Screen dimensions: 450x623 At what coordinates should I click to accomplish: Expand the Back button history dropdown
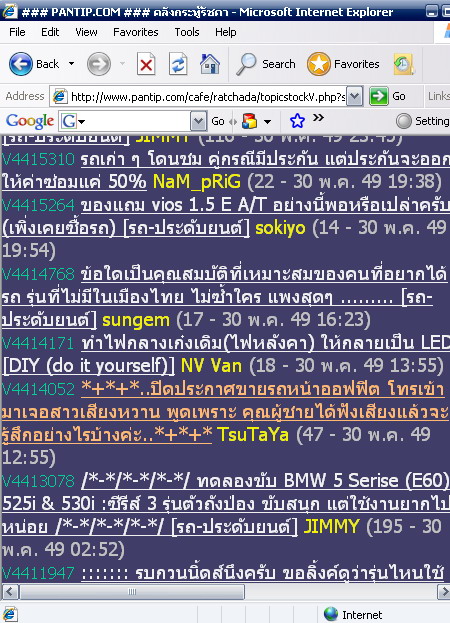tap(71, 64)
